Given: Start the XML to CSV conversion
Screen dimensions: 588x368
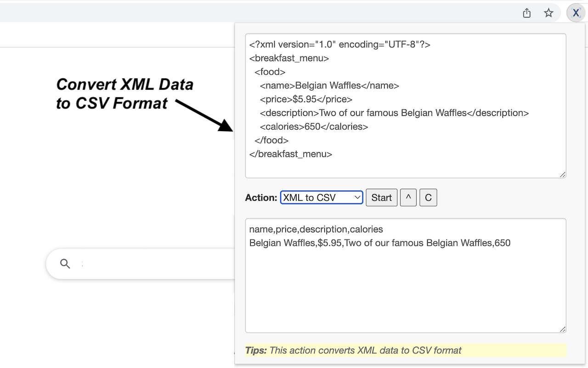Looking at the screenshot, I should pyautogui.click(x=382, y=197).
